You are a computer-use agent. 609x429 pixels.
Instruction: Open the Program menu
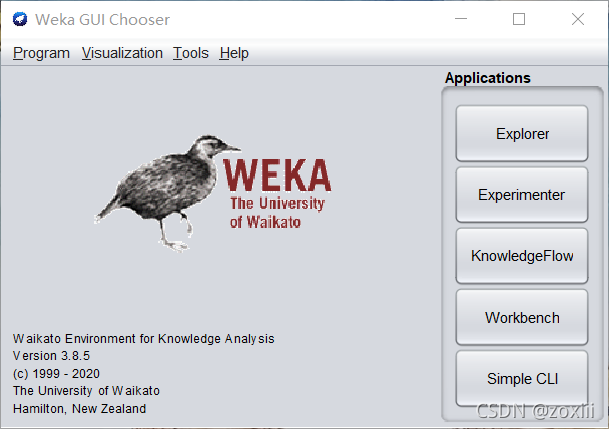41,53
